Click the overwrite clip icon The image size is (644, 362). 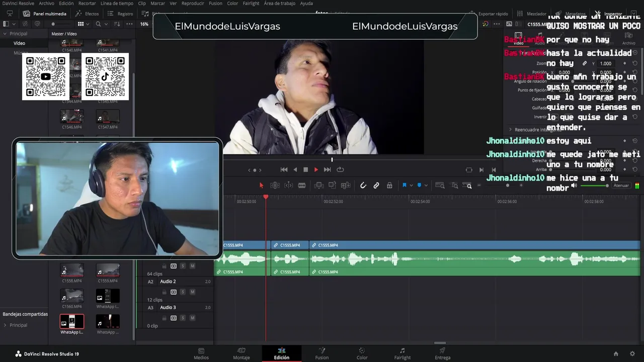pos(332,186)
